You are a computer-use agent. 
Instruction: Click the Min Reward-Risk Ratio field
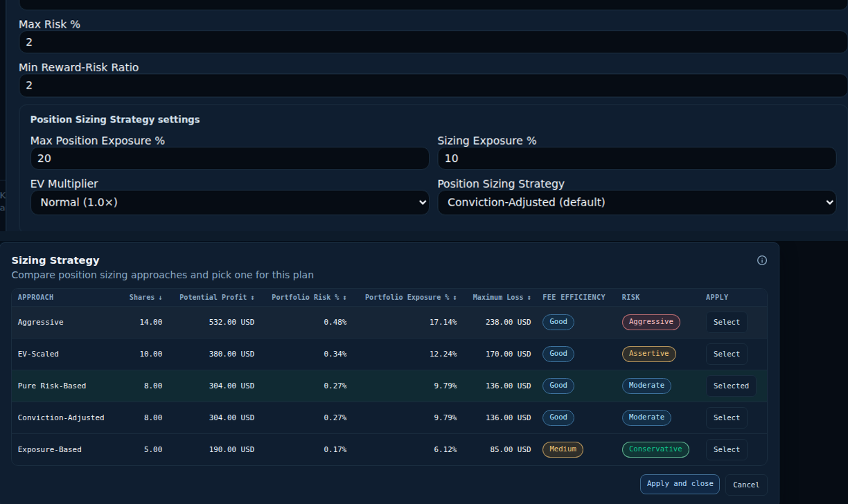(433, 85)
